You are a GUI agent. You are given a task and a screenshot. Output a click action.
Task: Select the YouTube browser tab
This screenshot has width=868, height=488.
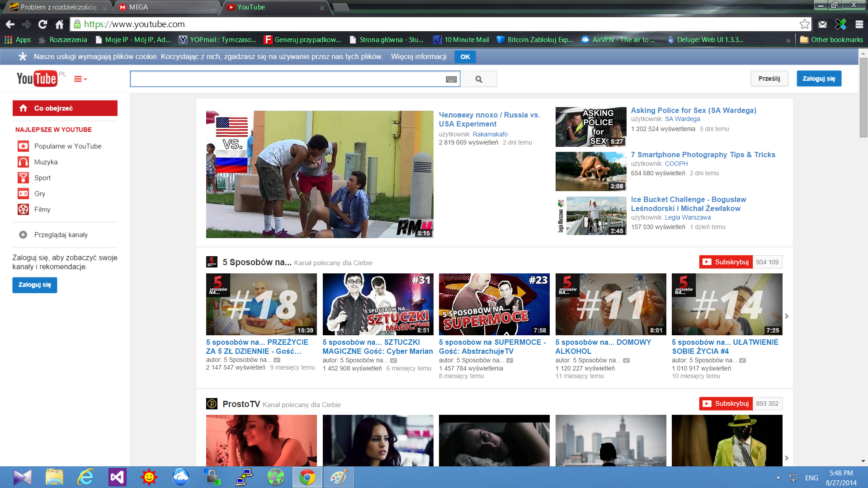[x=275, y=7]
